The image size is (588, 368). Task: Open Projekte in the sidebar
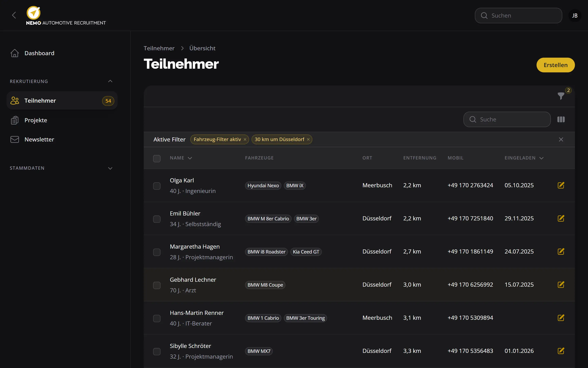click(62, 120)
